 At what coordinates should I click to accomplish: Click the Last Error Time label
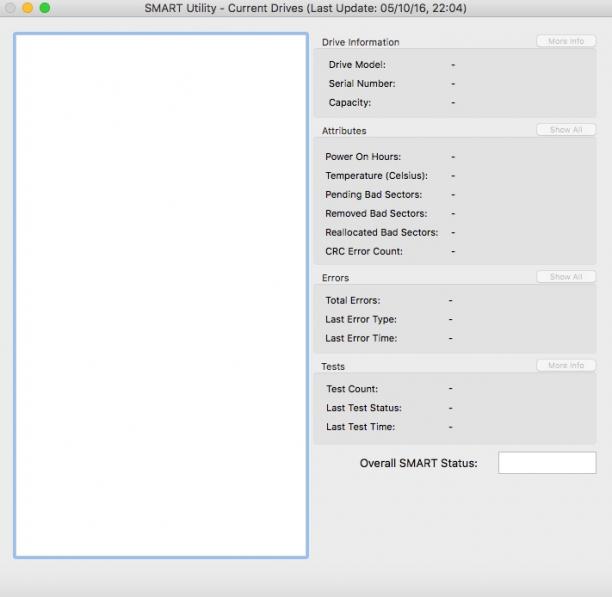(361, 338)
